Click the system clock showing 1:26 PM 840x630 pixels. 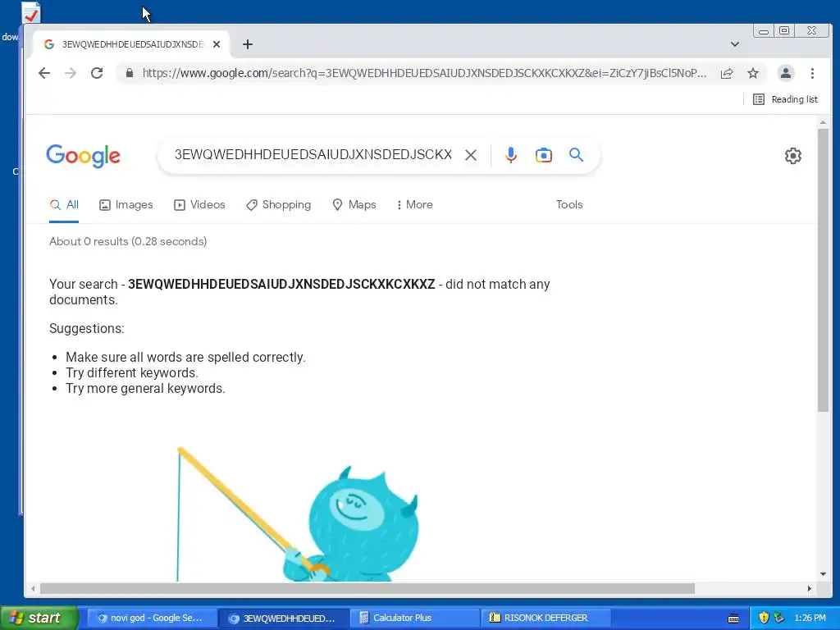click(x=810, y=618)
